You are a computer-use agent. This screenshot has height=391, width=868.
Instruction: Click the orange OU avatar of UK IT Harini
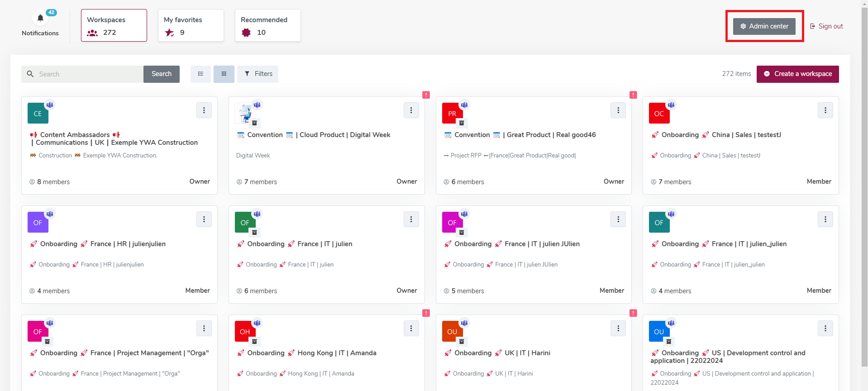453,331
